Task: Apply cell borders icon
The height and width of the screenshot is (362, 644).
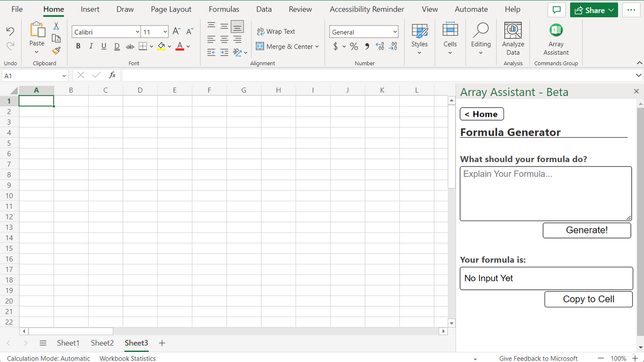Action: click(143, 46)
